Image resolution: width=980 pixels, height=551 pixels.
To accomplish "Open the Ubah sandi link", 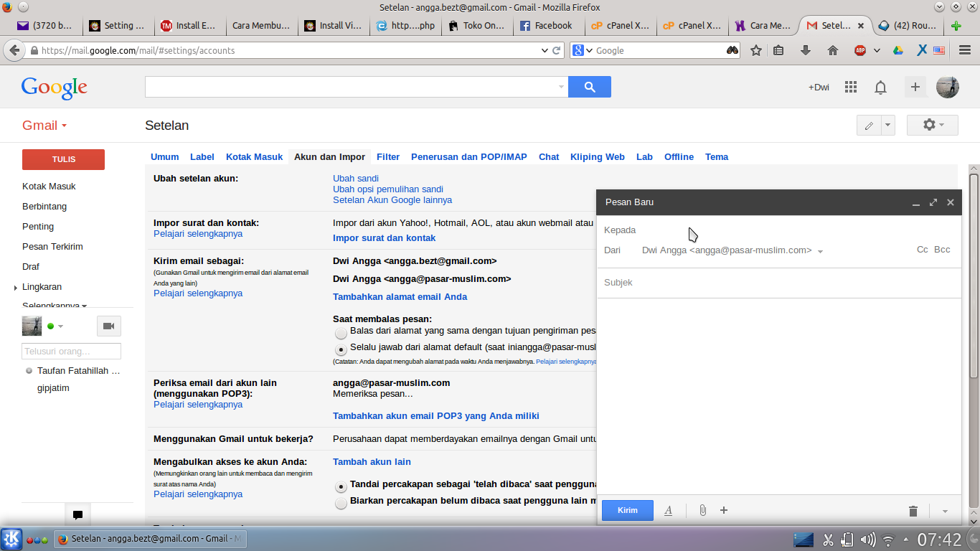I will point(356,179).
